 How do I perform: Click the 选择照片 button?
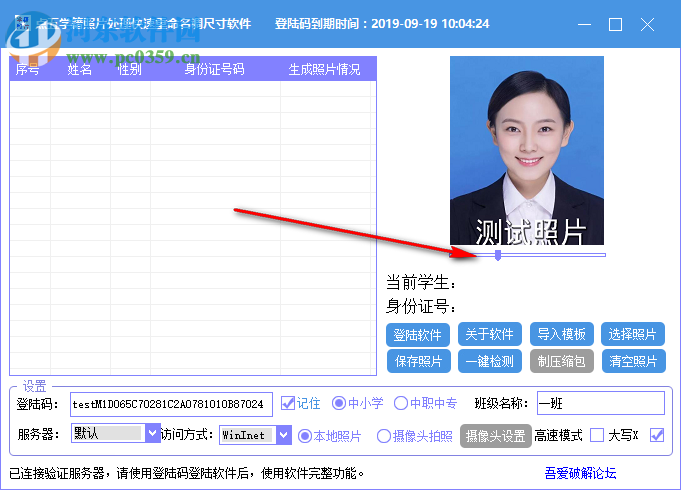point(633,334)
